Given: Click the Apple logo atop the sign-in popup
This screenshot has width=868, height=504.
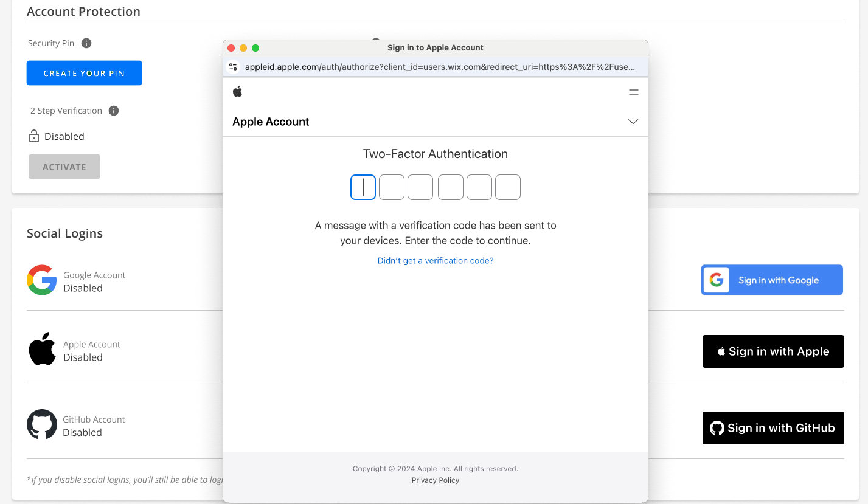Looking at the screenshot, I should point(238,91).
